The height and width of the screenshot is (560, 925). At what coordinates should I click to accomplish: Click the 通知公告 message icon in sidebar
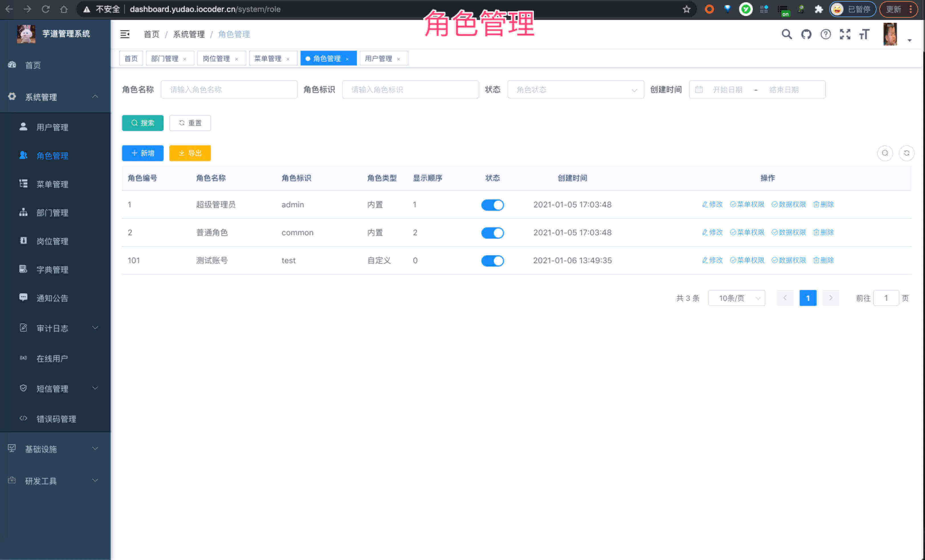click(23, 298)
